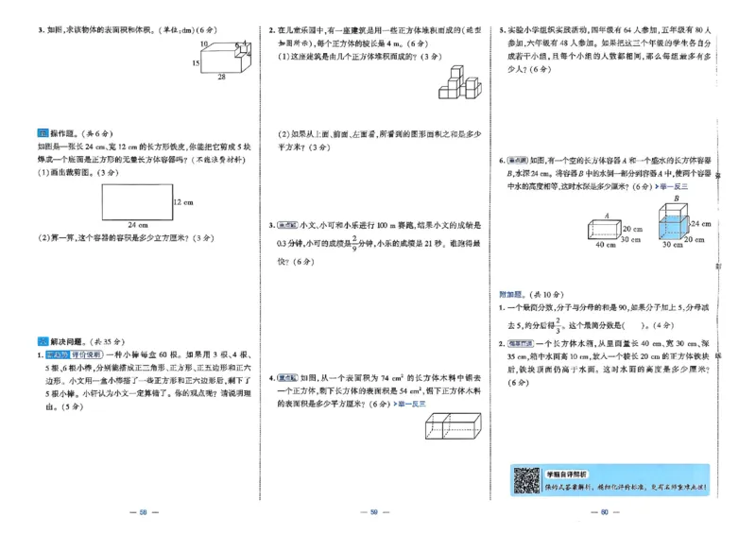Click the 12 cm label beside rectangle
756x535 pixels.
[183, 202]
